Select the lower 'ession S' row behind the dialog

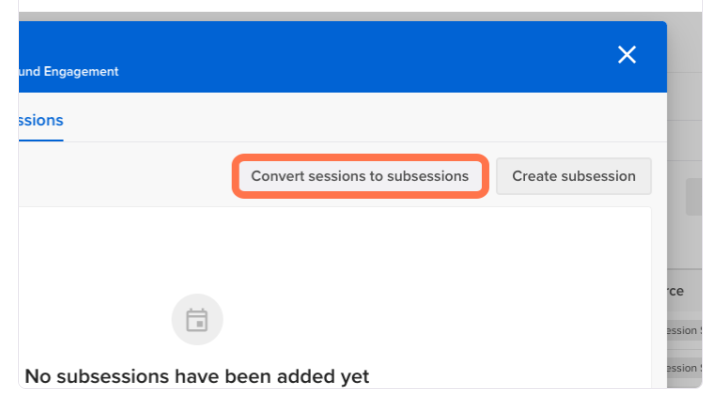click(x=684, y=368)
